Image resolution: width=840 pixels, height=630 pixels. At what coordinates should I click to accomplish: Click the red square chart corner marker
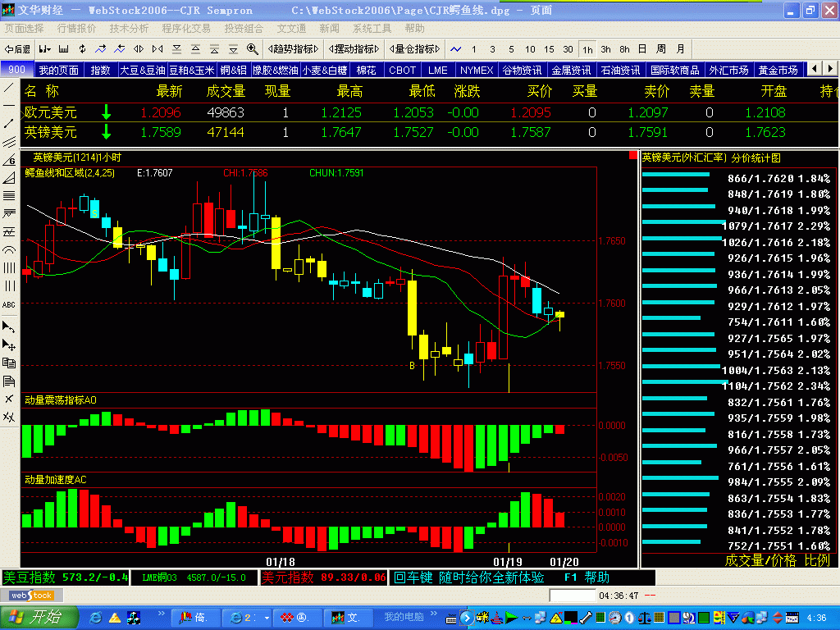(x=632, y=155)
